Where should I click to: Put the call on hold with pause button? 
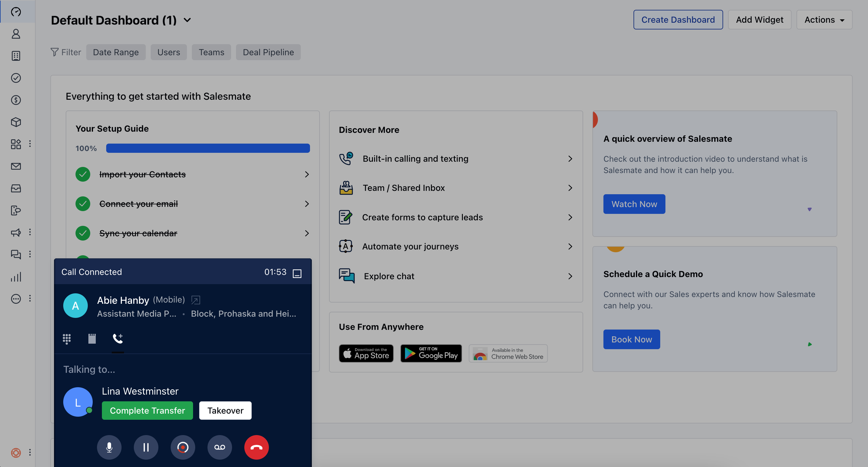pyautogui.click(x=146, y=447)
